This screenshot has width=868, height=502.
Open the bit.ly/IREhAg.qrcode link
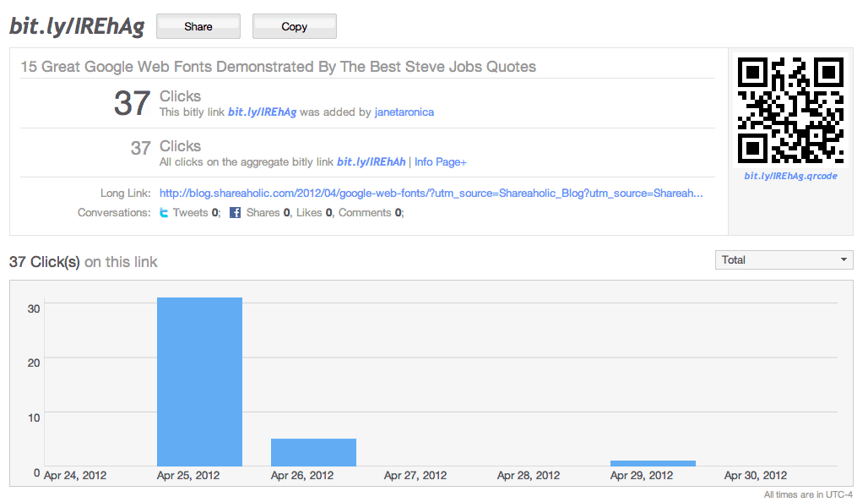pyautogui.click(x=790, y=176)
